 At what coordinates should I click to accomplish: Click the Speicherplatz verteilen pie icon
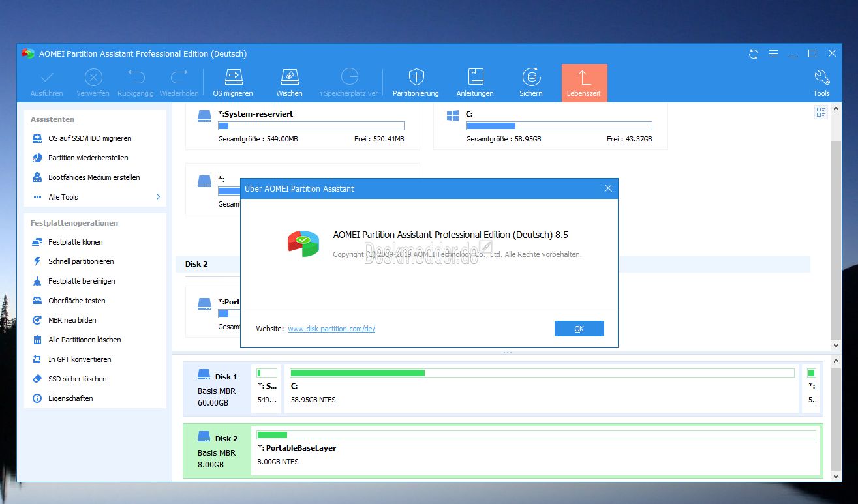pos(350,77)
